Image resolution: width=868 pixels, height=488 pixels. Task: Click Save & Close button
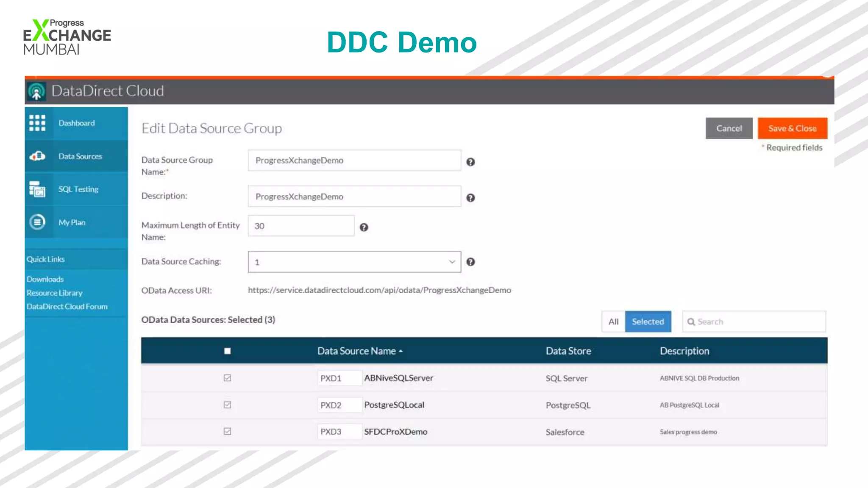pyautogui.click(x=793, y=128)
